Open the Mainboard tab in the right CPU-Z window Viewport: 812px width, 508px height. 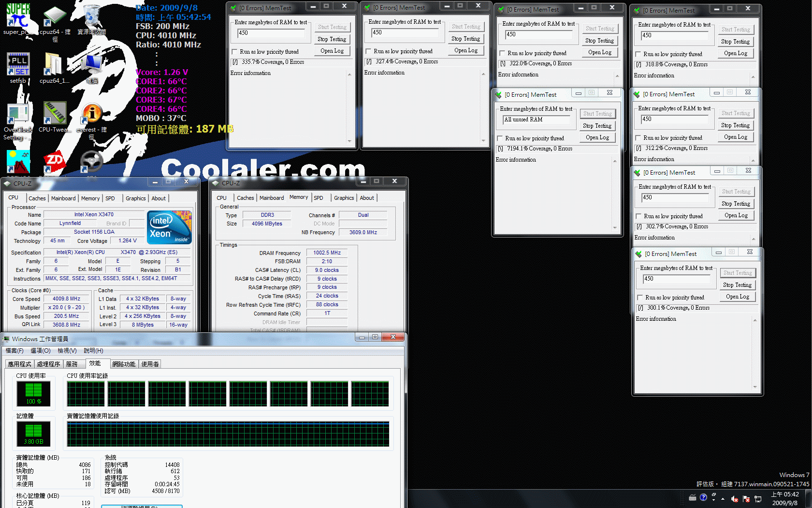tap(272, 198)
